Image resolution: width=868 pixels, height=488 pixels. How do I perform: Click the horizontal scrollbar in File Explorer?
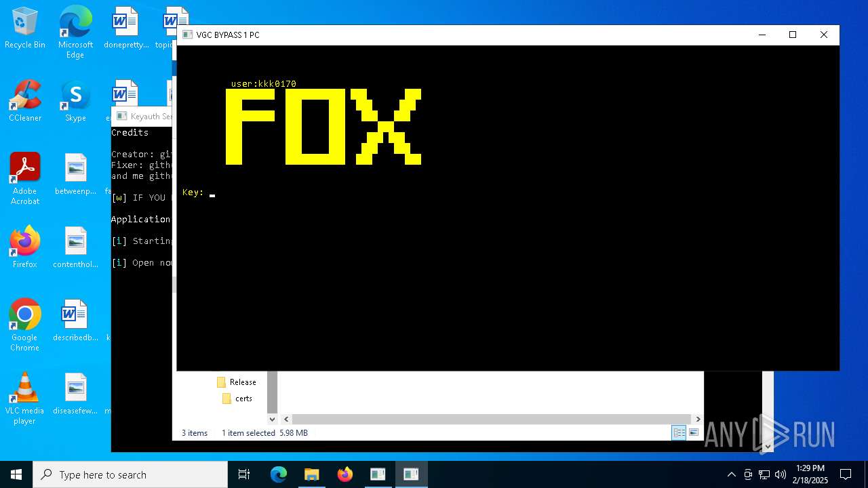click(492, 420)
